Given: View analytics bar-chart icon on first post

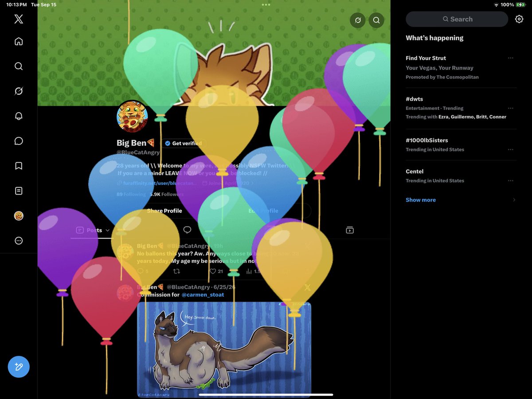Looking at the screenshot, I should coord(249,271).
